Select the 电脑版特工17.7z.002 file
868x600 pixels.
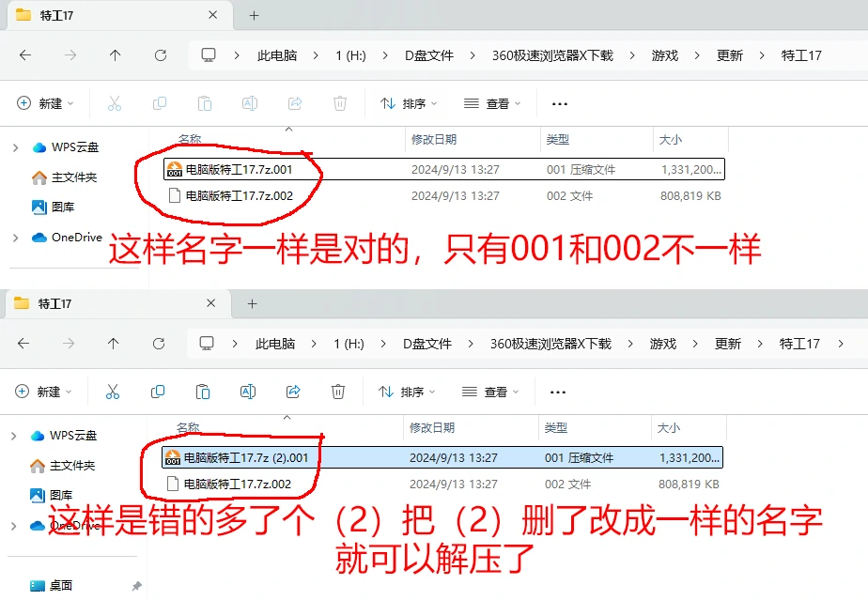[238, 192]
